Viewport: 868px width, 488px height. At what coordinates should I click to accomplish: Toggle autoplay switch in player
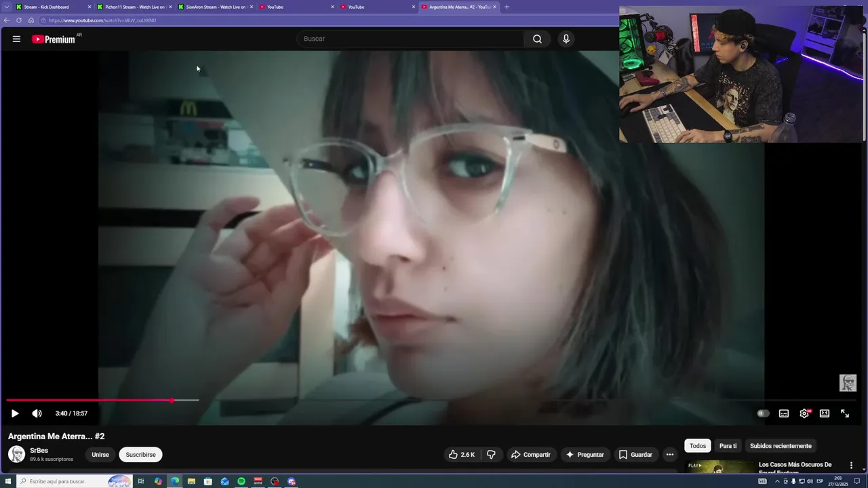763,413
